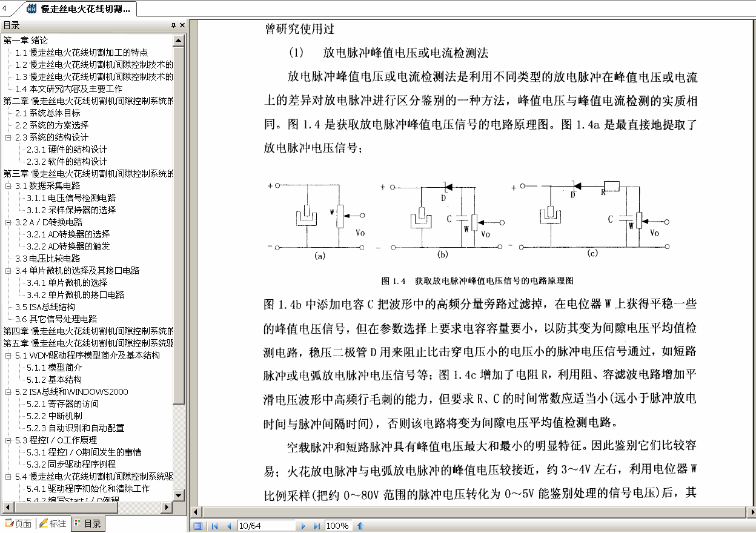Go to the first page of the document
This screenshot has width=756, height=533.
(x=214, y=526)
